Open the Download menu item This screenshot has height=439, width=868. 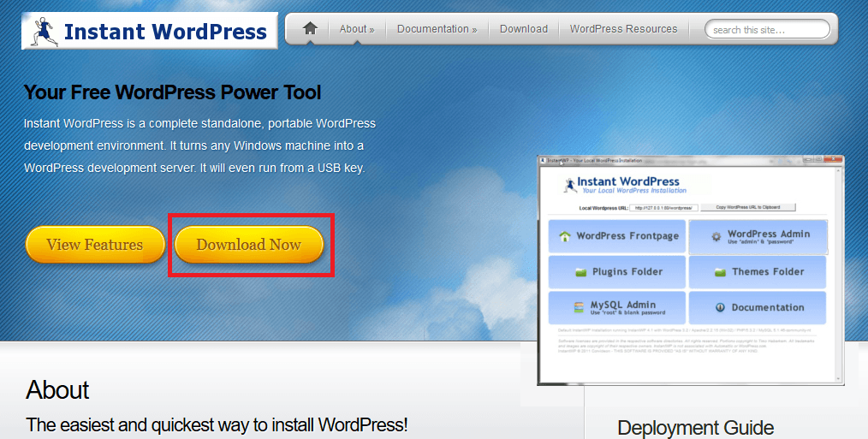click(x=523, y=29)
